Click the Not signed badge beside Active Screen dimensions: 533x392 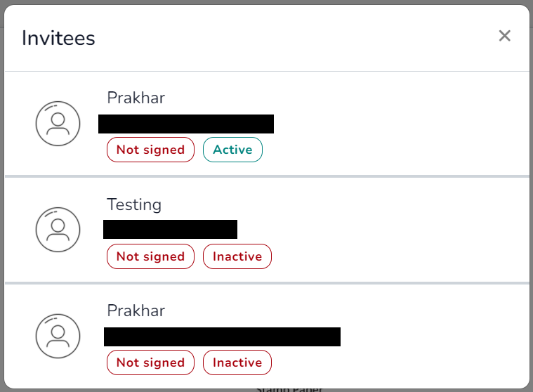point(150,150)
